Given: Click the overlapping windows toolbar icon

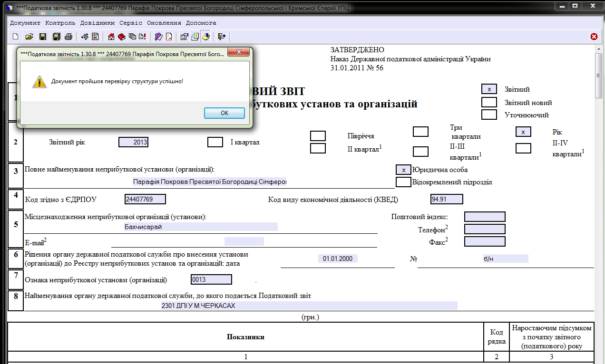Looking at the screenshot, I should click(132, 37).
